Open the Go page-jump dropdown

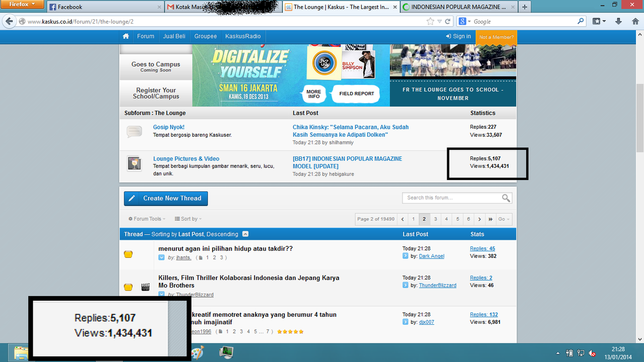coord(504,219)
